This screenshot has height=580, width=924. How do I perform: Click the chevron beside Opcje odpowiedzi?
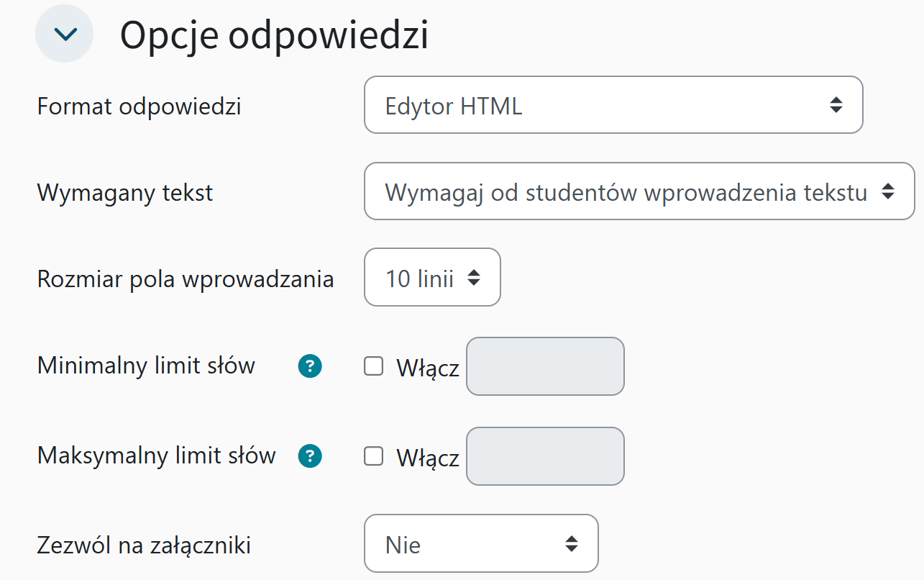point(64,33)
